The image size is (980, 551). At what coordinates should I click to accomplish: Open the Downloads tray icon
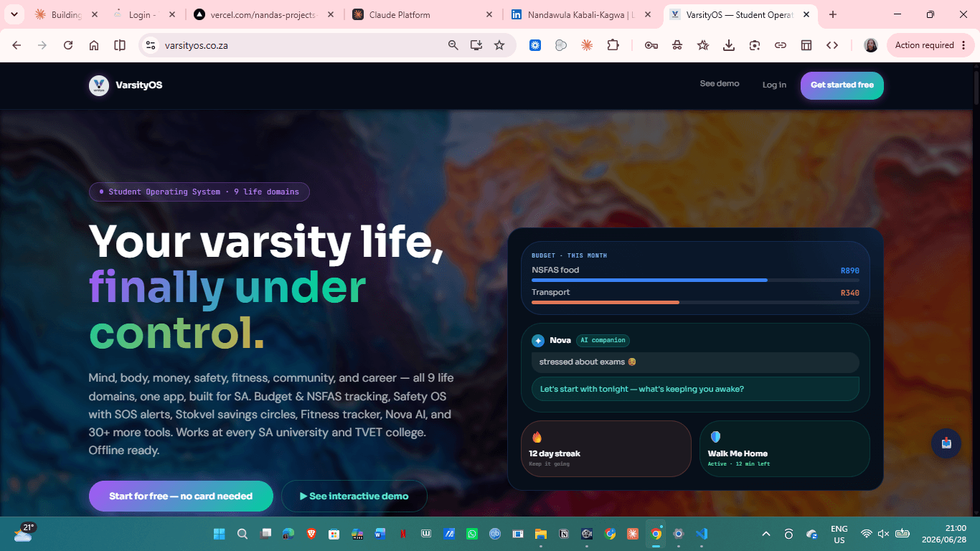click(x=729, y=45)
